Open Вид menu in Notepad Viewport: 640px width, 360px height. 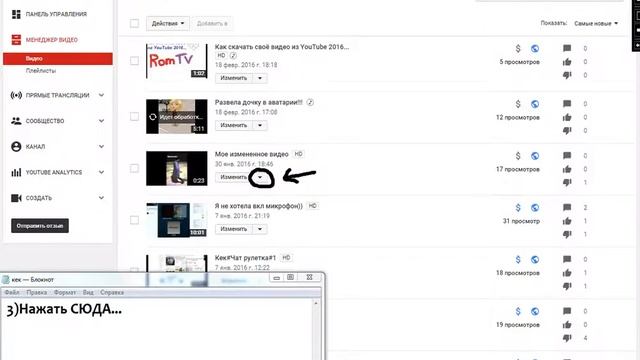click(x=88, y=293)
